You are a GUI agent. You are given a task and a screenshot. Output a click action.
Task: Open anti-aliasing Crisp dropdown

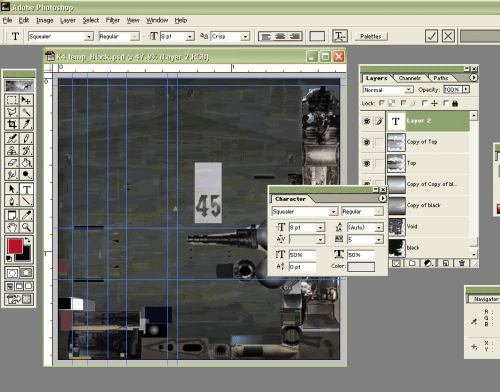point(245,36)
